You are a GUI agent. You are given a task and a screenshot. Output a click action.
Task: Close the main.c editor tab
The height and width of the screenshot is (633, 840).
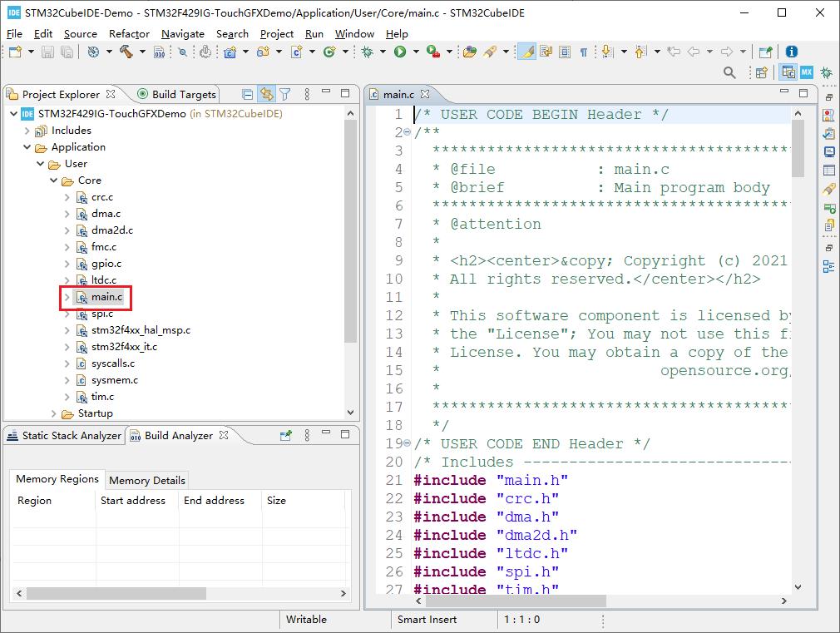click(424, 94)
